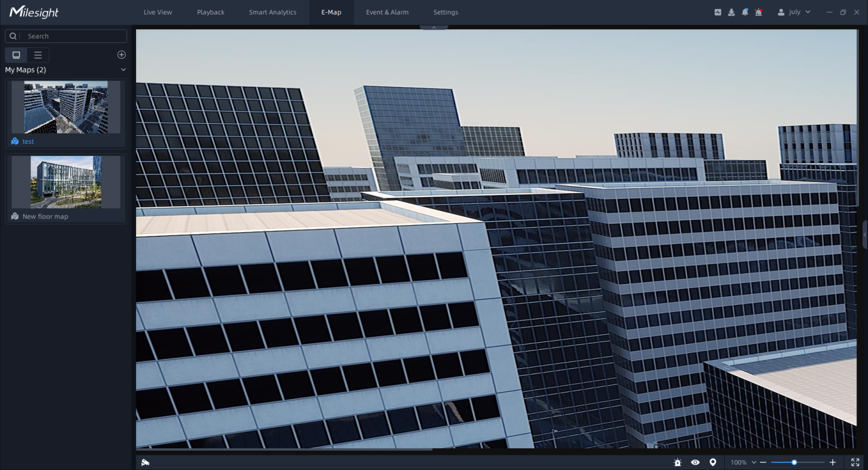
Task: Zoom in with the plus button
Action: (833, 462)
